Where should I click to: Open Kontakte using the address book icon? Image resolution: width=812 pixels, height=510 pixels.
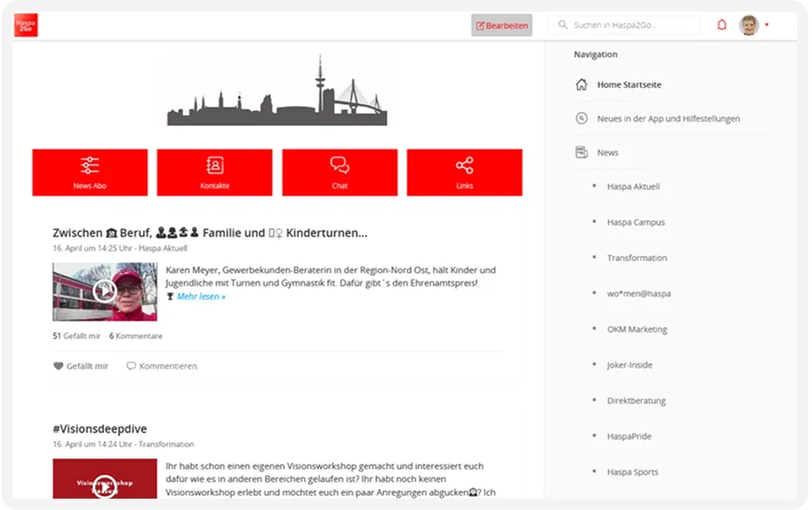[x=215, y=166]
